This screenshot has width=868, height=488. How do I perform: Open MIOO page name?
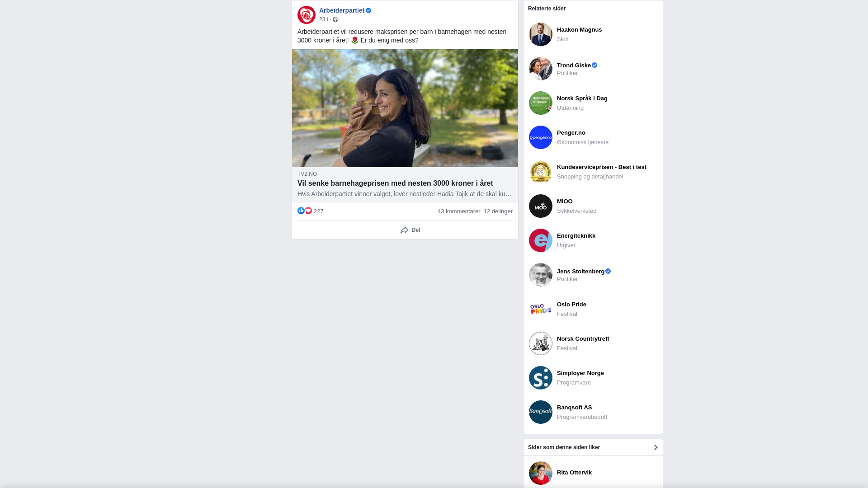point(565,201)
